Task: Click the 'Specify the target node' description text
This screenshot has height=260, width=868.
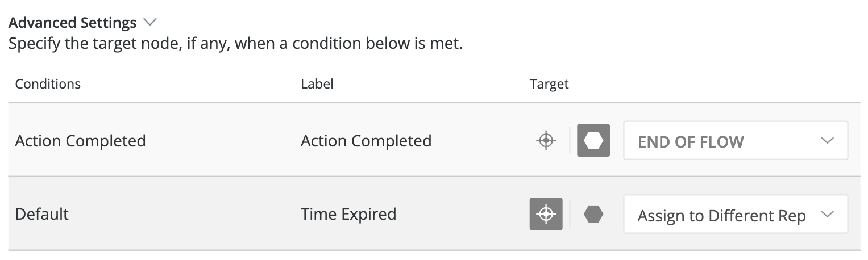Action: [x=235, y=44]
